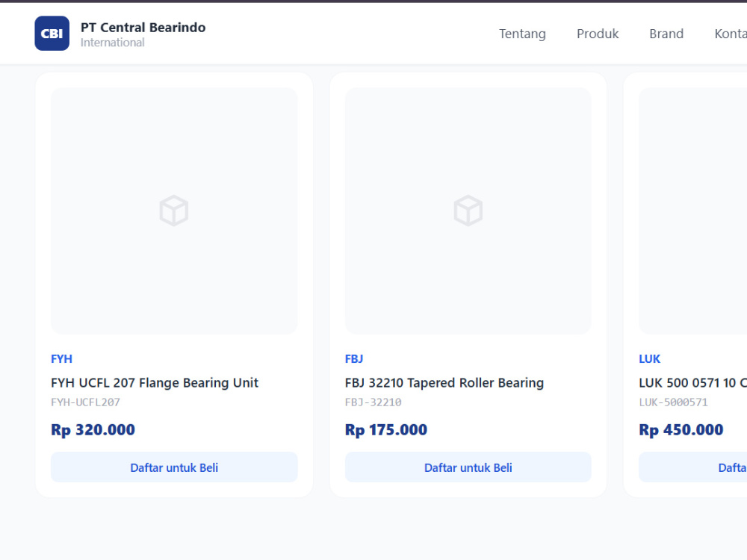Click Daftar untuk Beli under FBJ 32210
The image size is (747, 560).
(x=468, y=467)
